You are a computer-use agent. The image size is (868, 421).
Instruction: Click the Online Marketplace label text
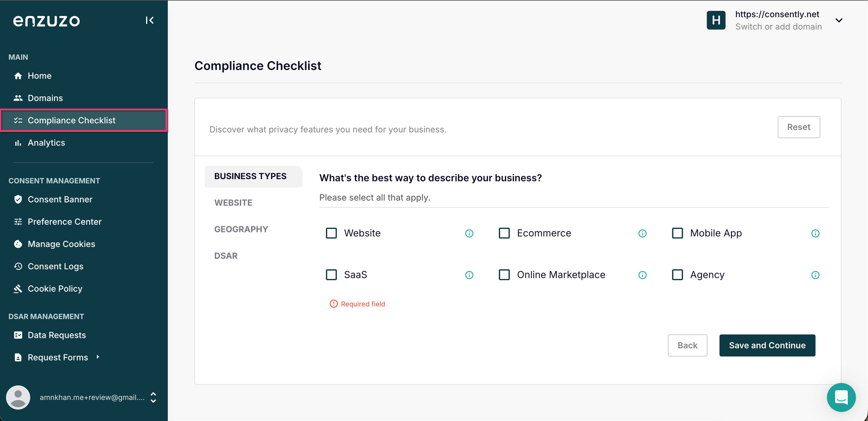tap(561, 275)
